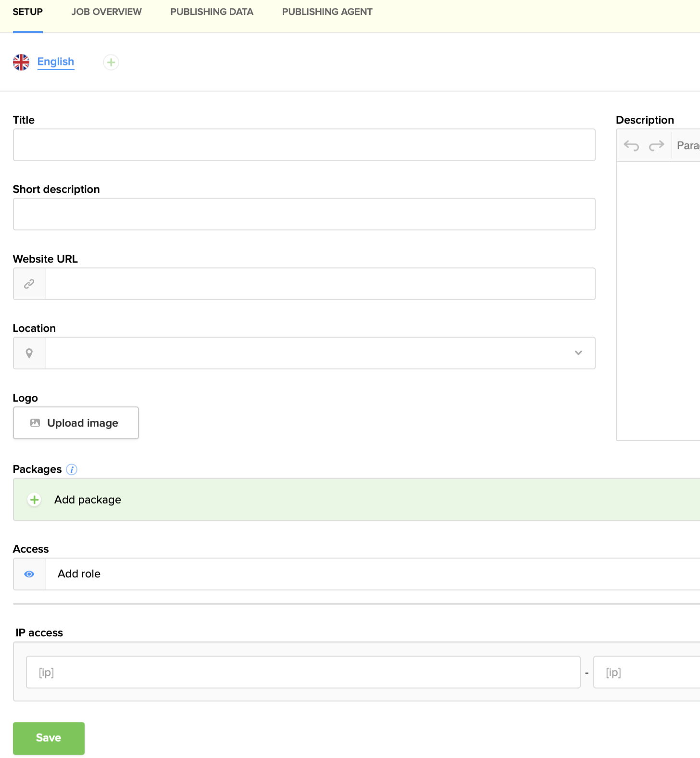700x758 pixels.
Task: Click the map pin icon in Location
Action: tap(29, 354)
